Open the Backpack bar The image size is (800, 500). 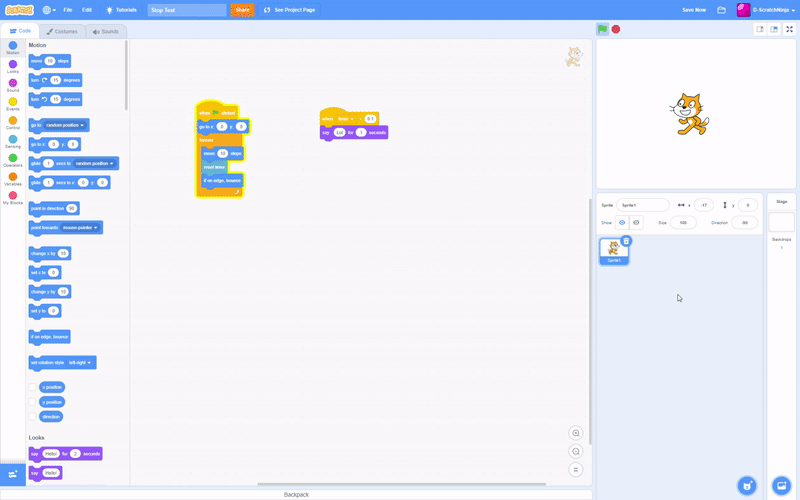click(x=296, y=494)
